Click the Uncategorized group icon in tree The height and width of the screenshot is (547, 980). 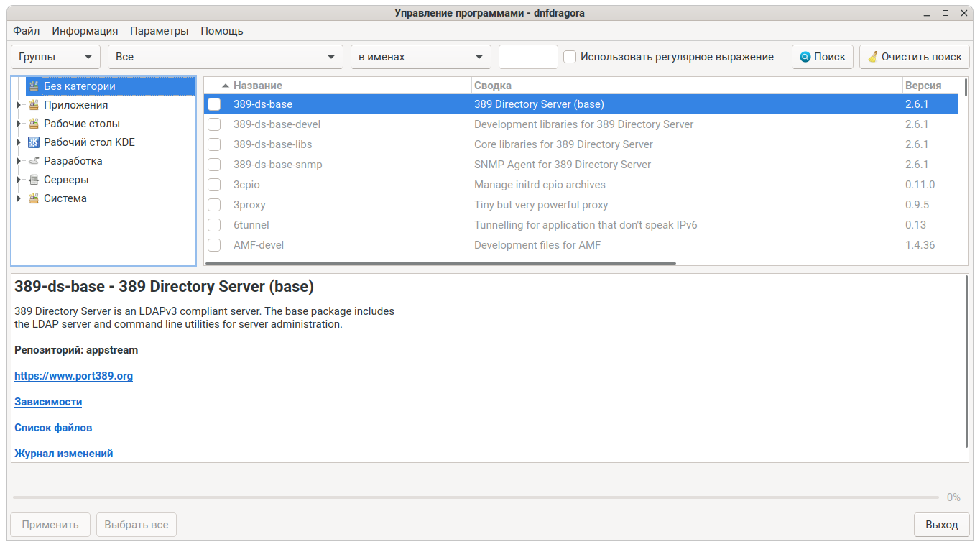[34, 86]
